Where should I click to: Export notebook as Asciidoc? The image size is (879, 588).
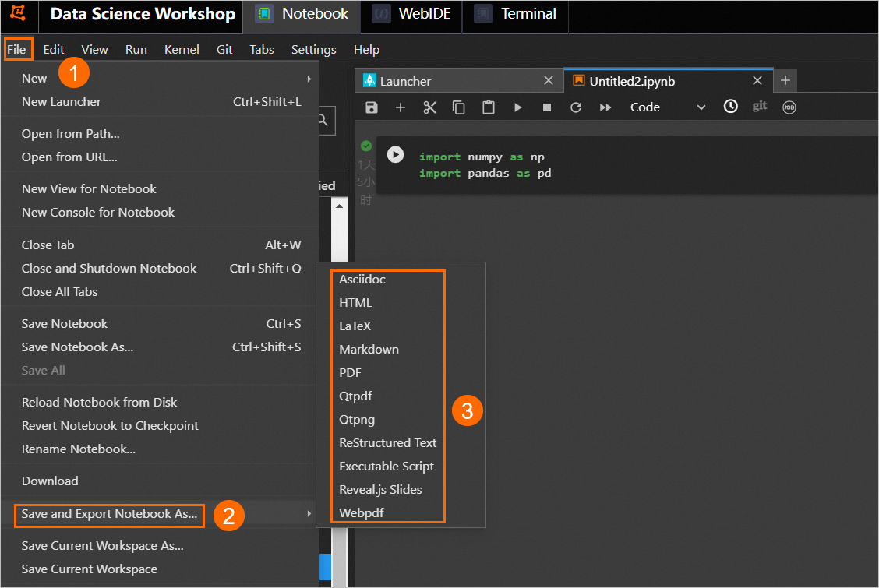[x=401, y=280]
